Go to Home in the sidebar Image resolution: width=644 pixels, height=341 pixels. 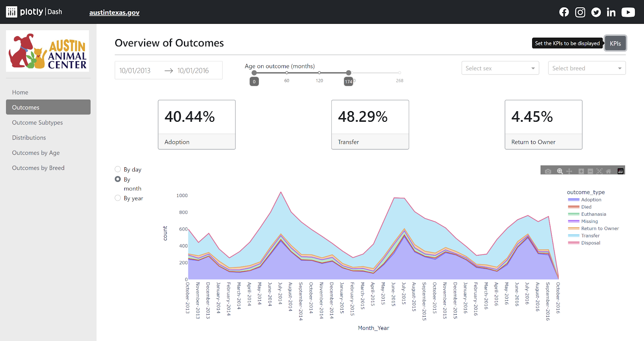click(48, 92)
